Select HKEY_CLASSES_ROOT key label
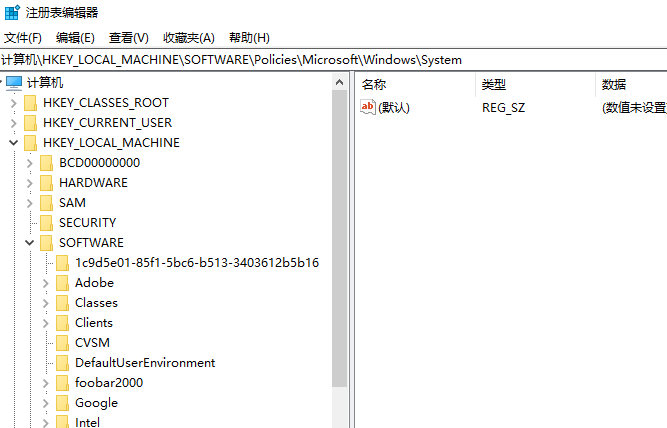Screen dimensions: 667x428 coord(106,103)
